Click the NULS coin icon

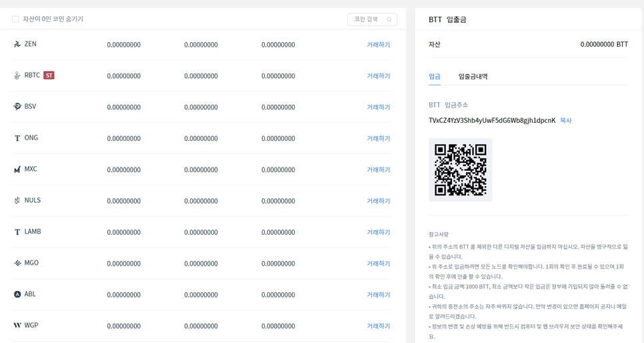click(17, 201)
